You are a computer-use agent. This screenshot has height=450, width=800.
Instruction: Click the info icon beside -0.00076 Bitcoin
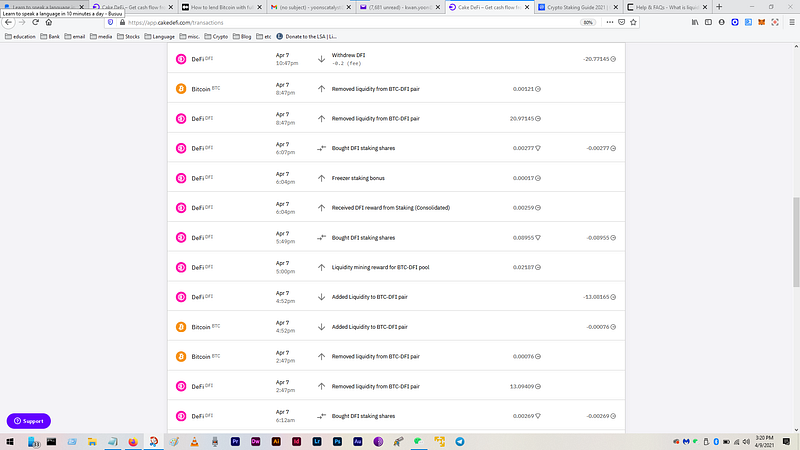pos(613,327)
